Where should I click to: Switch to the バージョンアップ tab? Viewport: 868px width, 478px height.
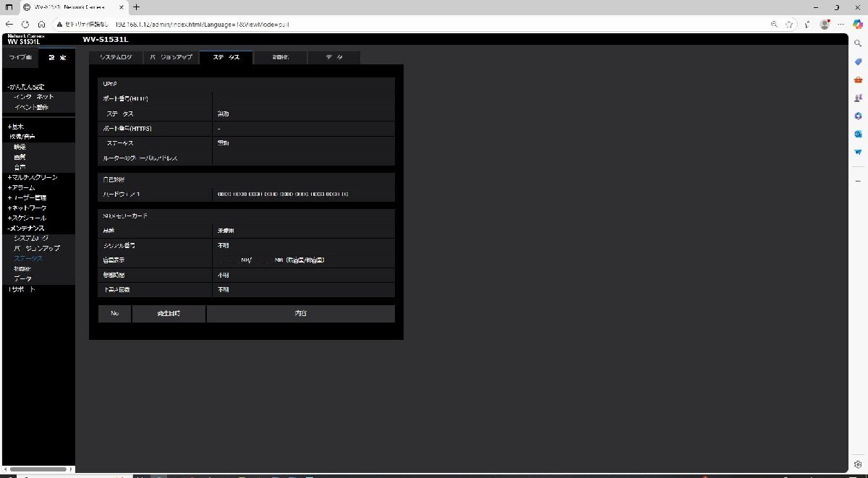[x=171, y=57]
